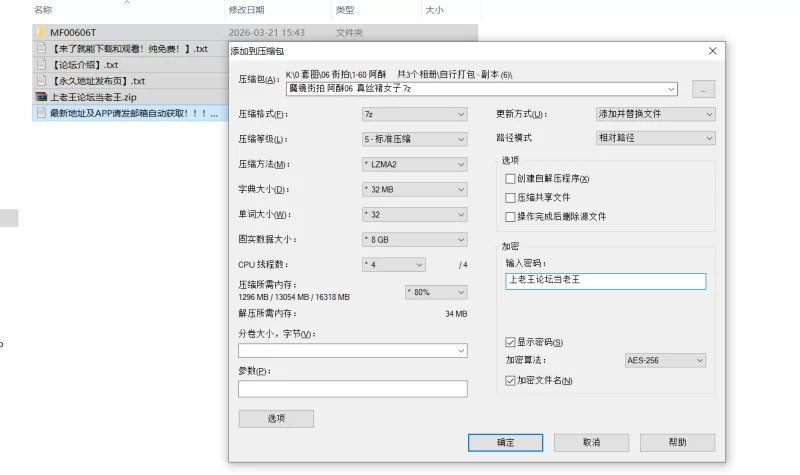800x475 pixels.
Task: Open the 加密算法 AES-256 dropdown
Action: 665,360
